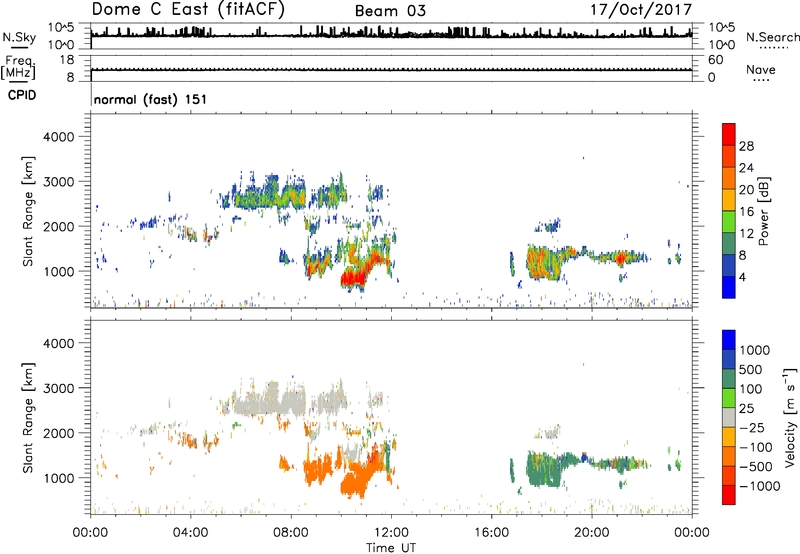
Task: Click the Power [dB] colorbar title
Action: click(x=763, y=211)
